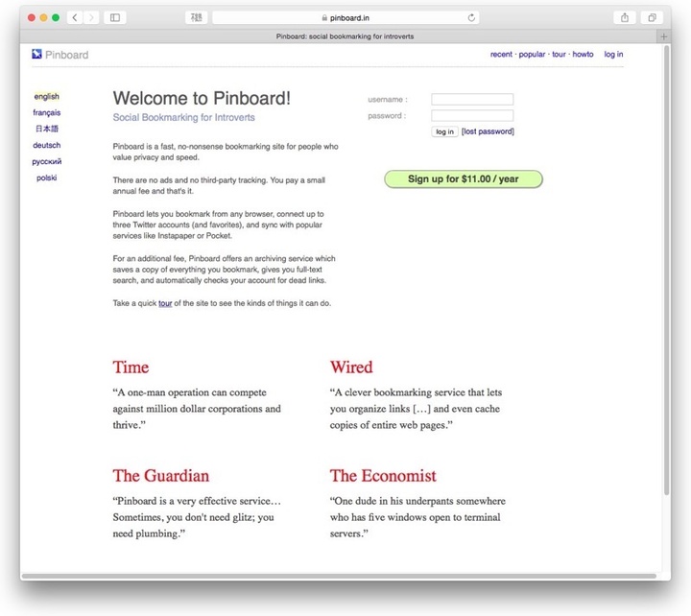Click the Safari back arrow button

[75, 17]
